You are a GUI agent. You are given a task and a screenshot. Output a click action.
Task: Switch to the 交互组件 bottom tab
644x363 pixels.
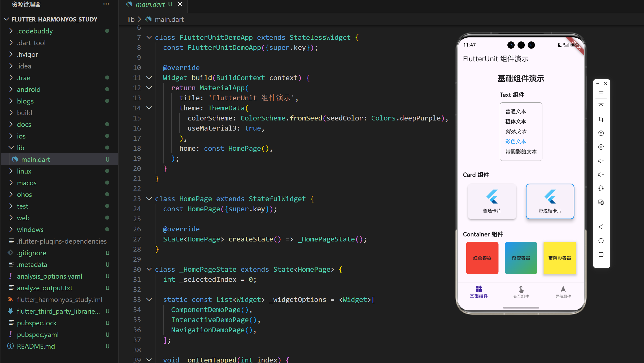tap(521, 292)
